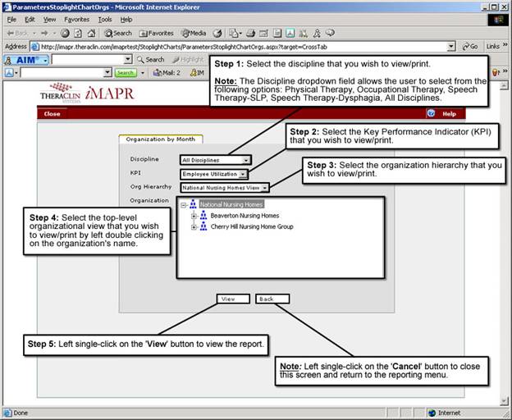Open the KPI Employee Utilization dropdown
This screenshot has width=512, height=420.
click(244, 174)
